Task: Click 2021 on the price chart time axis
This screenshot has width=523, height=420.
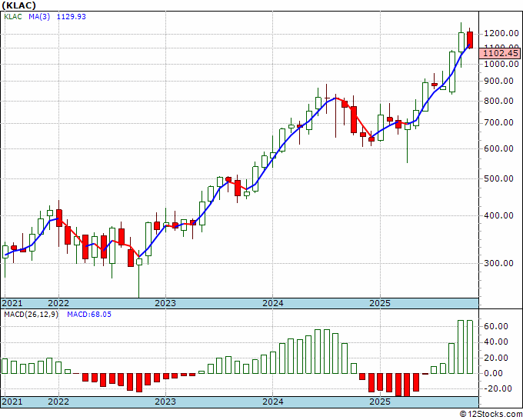Action: click(x=12, y=303)
